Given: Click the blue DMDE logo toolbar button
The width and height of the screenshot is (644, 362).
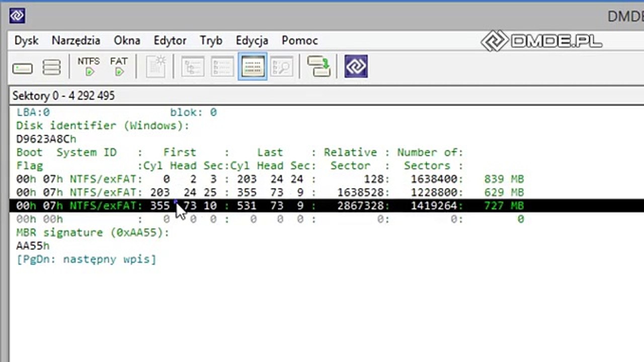Looking at the screenshot, I should 356,66.
